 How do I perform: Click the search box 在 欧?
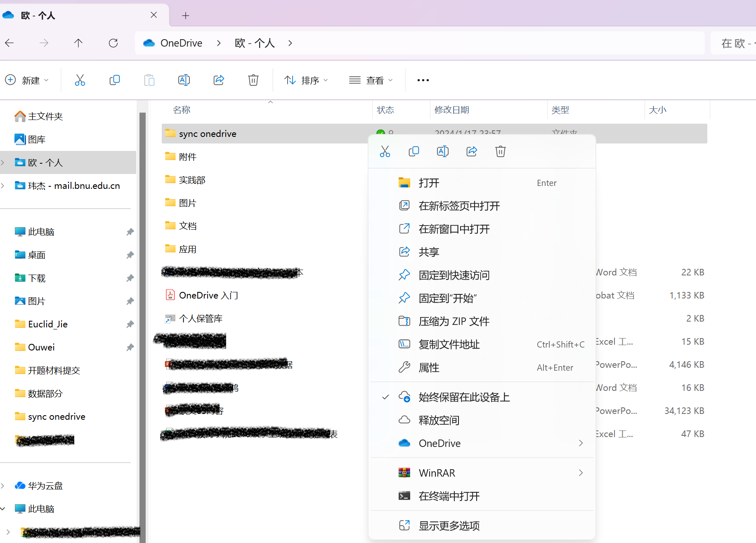coord(733,43)
